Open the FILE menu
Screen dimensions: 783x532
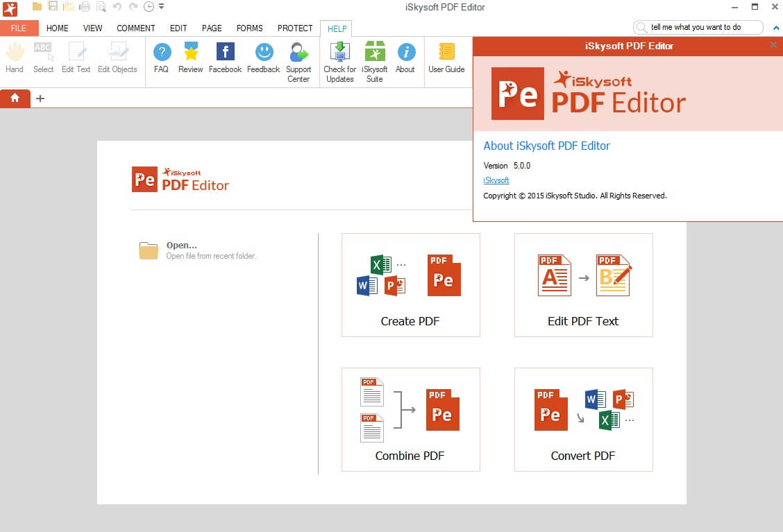[x=19, y=28]
